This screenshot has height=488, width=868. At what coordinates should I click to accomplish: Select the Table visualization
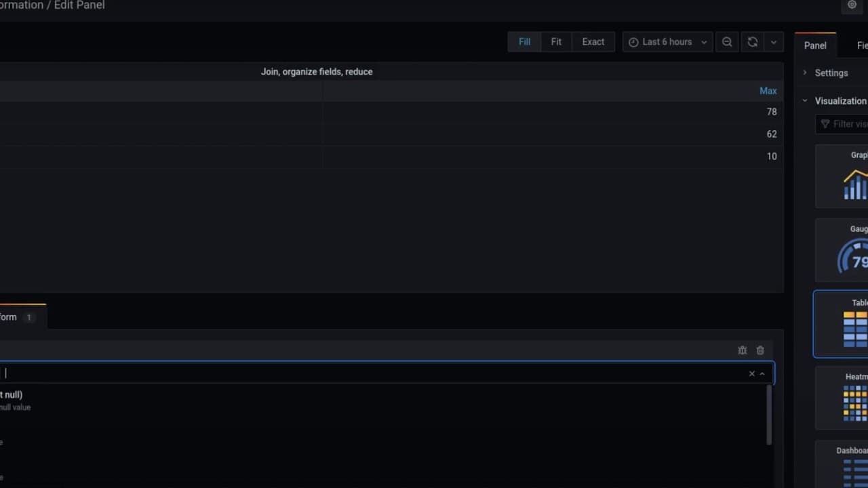pyautogui.click(x=842, y=324)
